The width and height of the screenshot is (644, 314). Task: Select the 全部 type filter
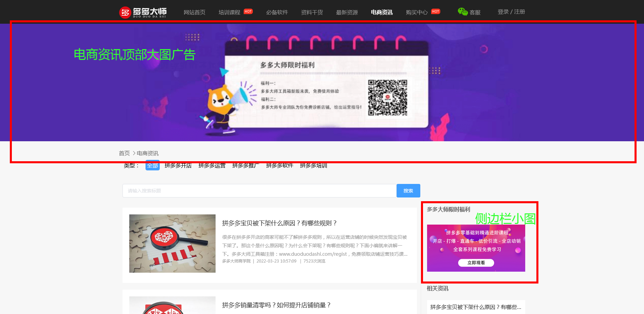click(153, 165)
